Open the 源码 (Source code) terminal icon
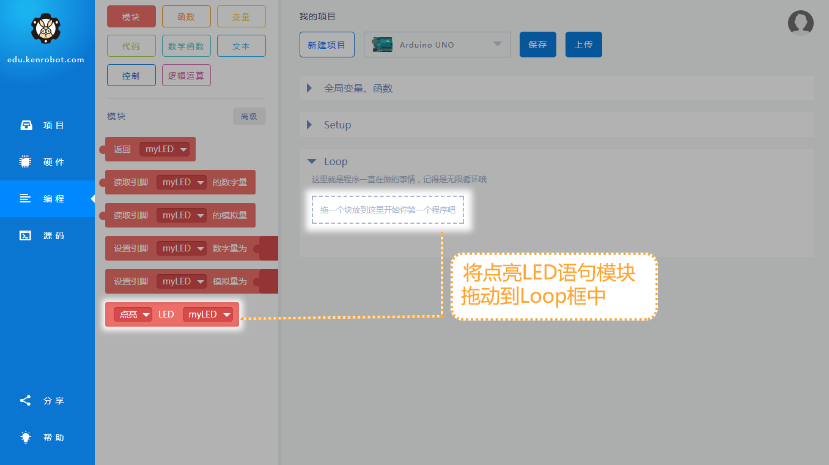The width and height of the screenshot is (829, 465). [x=27, y=235]
